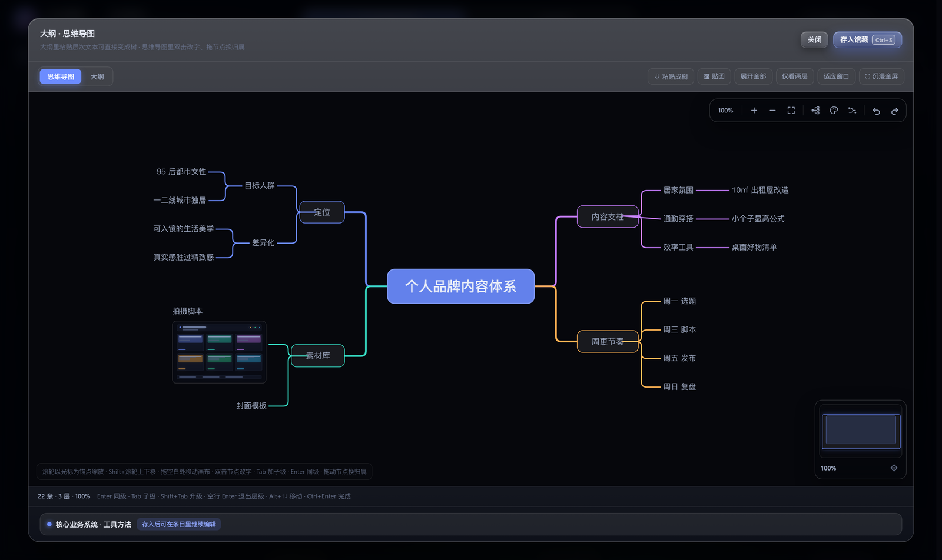This screenshot has width=942, height=560.
Task: Select the 95 后都市女性 node
Action: (x=181, y=172)
